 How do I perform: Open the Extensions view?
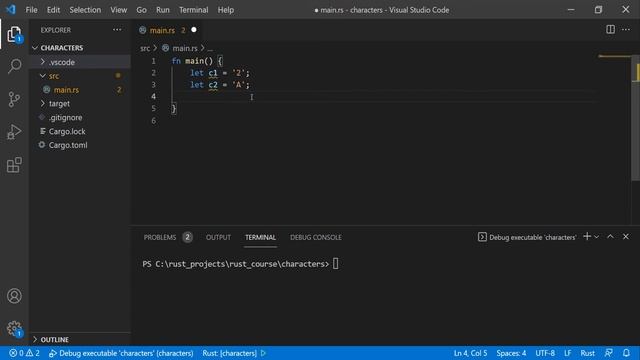[14, 165]
